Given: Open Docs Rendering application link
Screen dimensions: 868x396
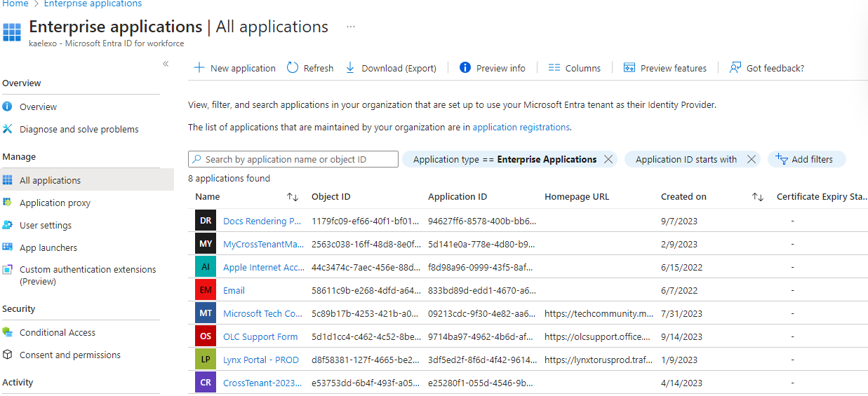Looking at the screenshot, I should pos(263,221).
